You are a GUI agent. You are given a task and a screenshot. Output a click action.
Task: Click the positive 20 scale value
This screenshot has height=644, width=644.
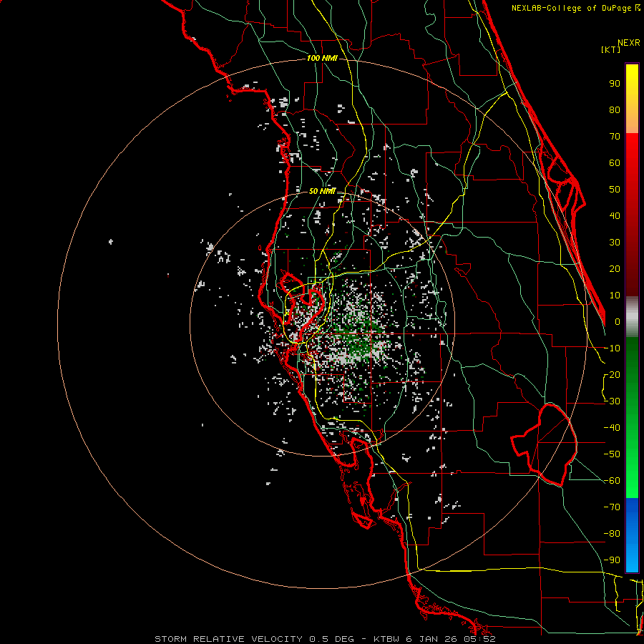click(615, 269)
